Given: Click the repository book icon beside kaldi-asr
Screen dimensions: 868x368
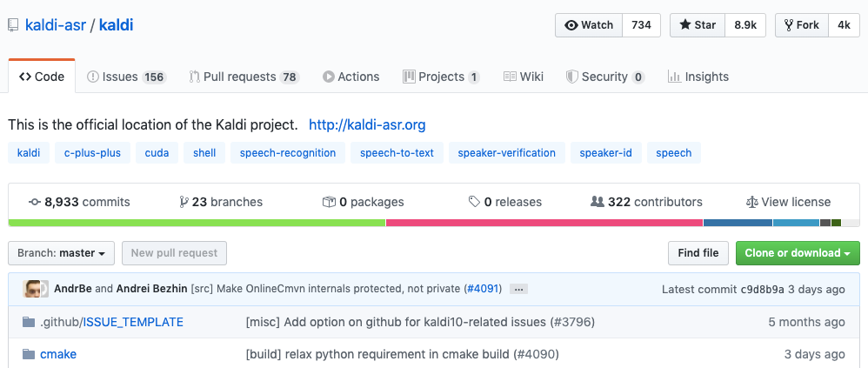Looking at the screenshot, I should tap(13, 25).
